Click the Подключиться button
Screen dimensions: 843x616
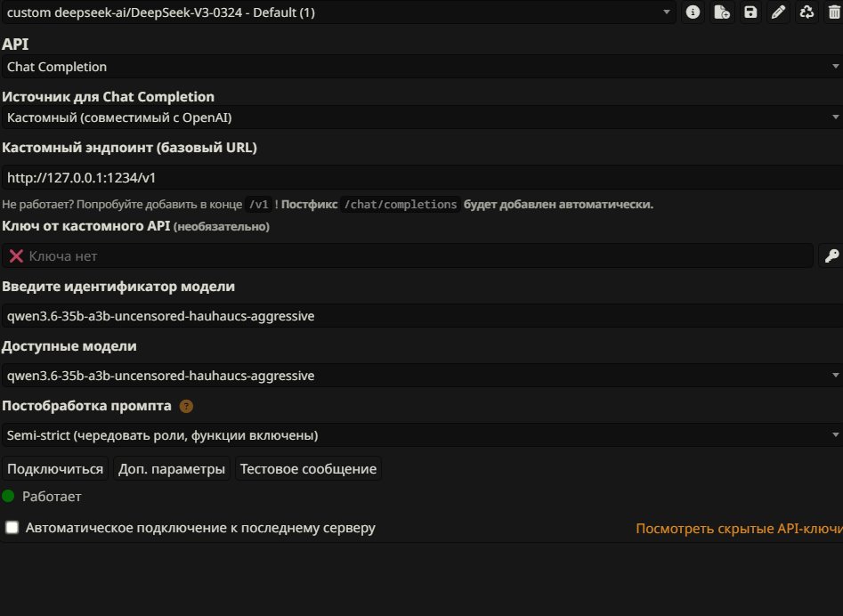[x=55, y=469]
